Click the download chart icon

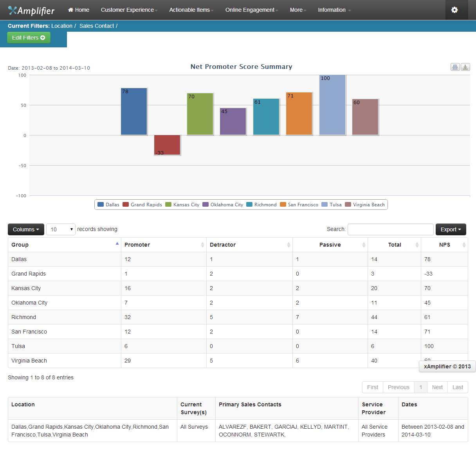pyautogui.click(x=465, y=67)
